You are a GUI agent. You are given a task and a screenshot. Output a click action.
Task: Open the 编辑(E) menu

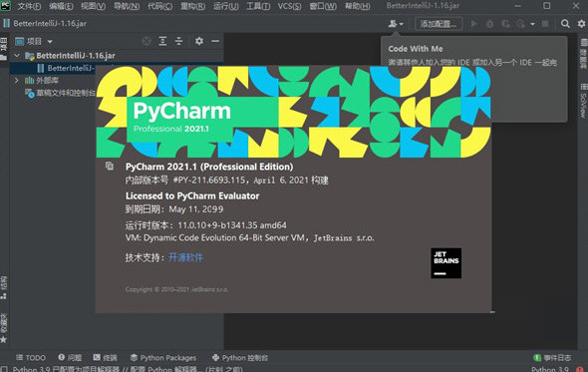61,6
